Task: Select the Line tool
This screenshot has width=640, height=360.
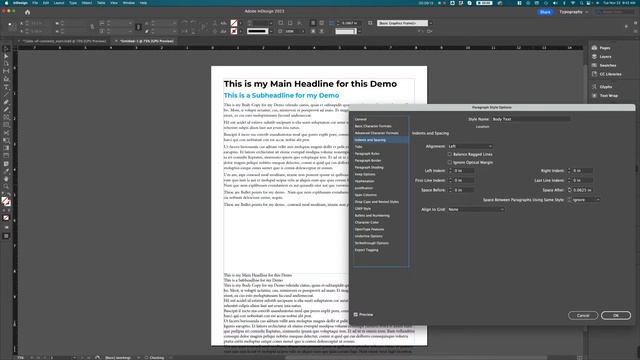Action: [6, 94]
